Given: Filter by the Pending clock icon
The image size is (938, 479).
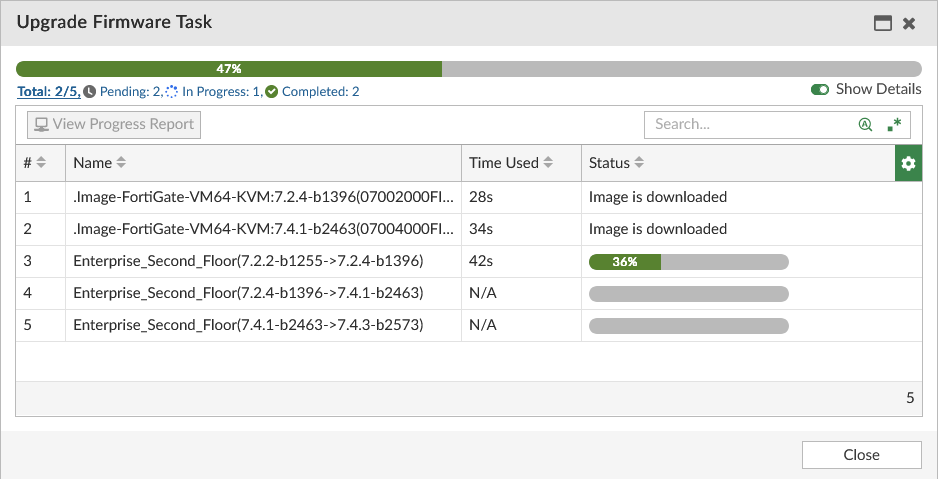Looking at the screenshot, I should [x=90, y=91].
